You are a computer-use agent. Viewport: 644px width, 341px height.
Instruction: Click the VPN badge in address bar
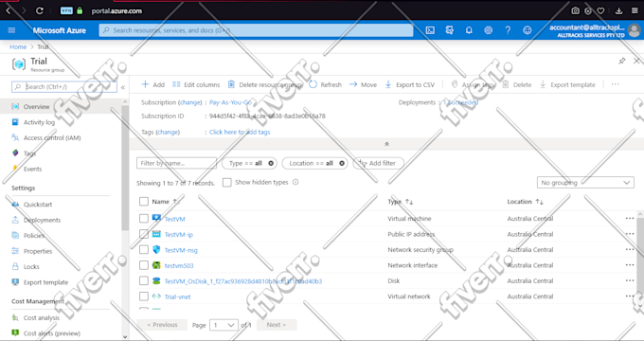point(66,10)
